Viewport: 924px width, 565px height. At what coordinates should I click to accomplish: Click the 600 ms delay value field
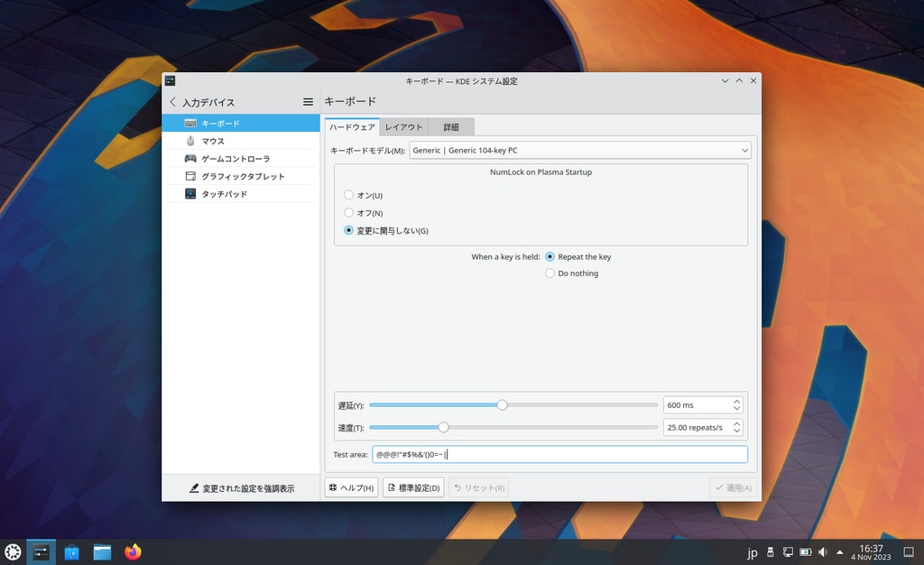coord(698,405)
